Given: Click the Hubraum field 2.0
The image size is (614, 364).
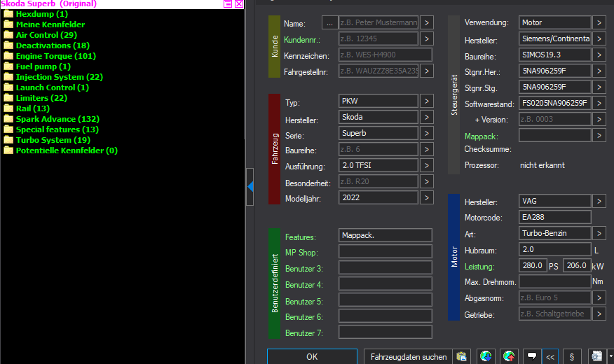Looking at the screenshot, I should coord(555,249).
